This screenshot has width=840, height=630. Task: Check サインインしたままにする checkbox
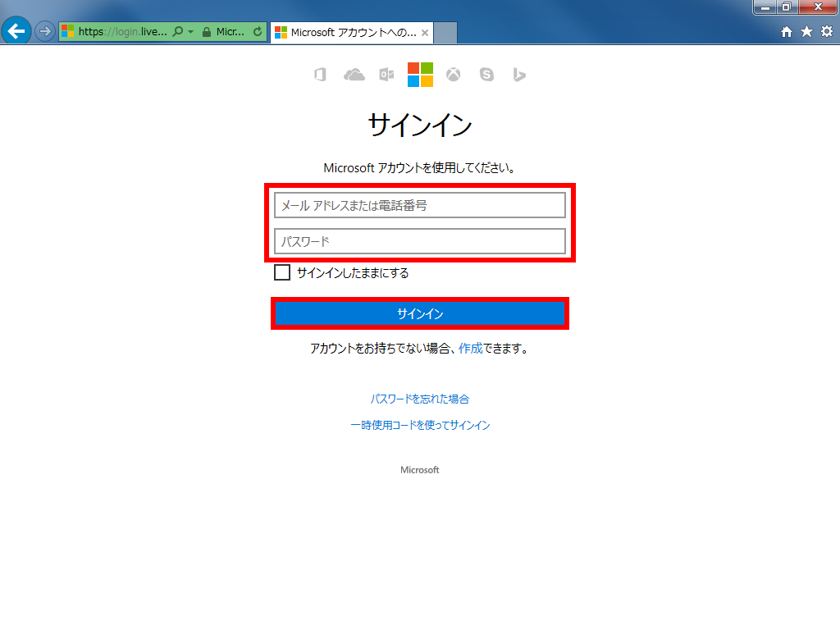[x=282, y=272]
